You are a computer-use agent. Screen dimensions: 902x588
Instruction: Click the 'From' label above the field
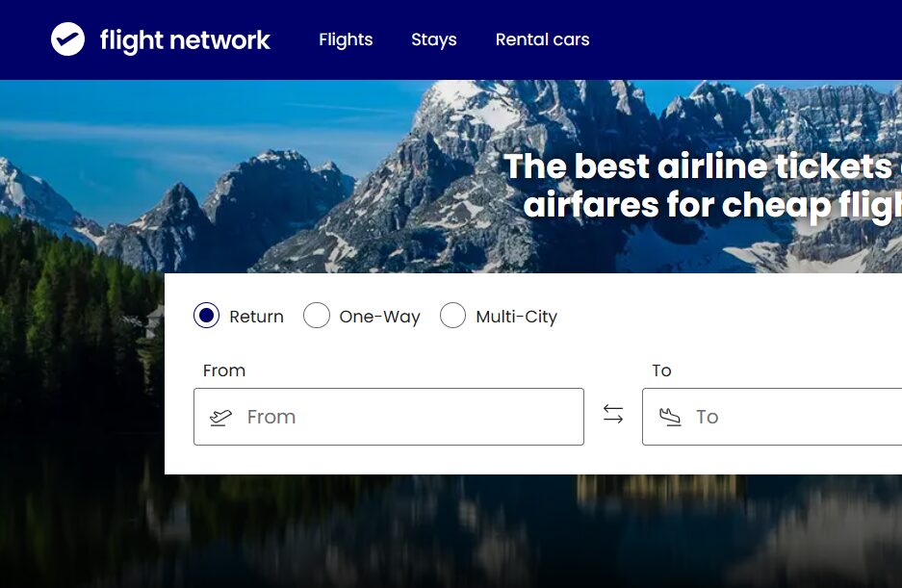click(x=224, y=371)
